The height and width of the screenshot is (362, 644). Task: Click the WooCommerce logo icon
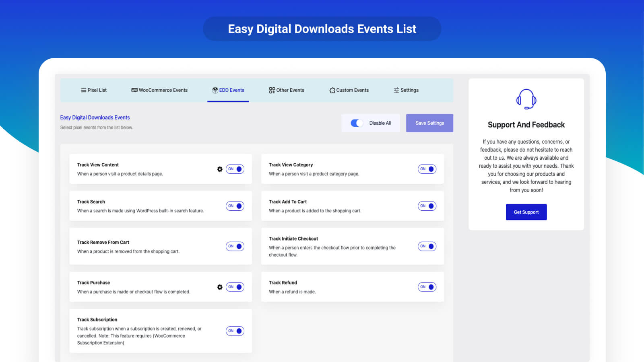tap(134, 90)
